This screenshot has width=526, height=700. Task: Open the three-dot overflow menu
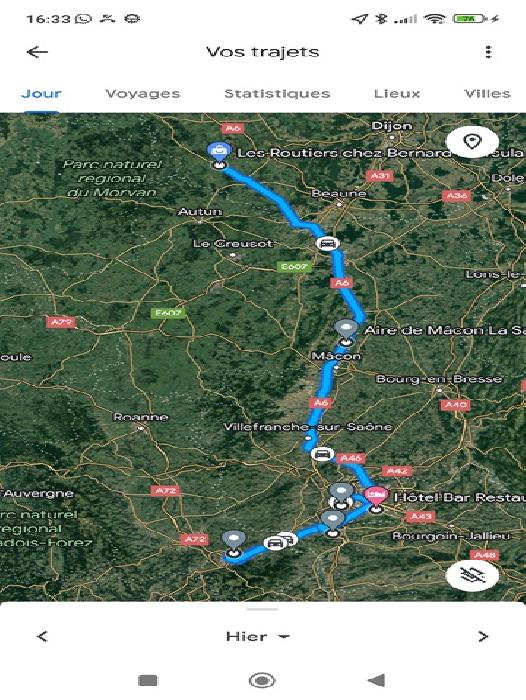click(x=488, y=52)
